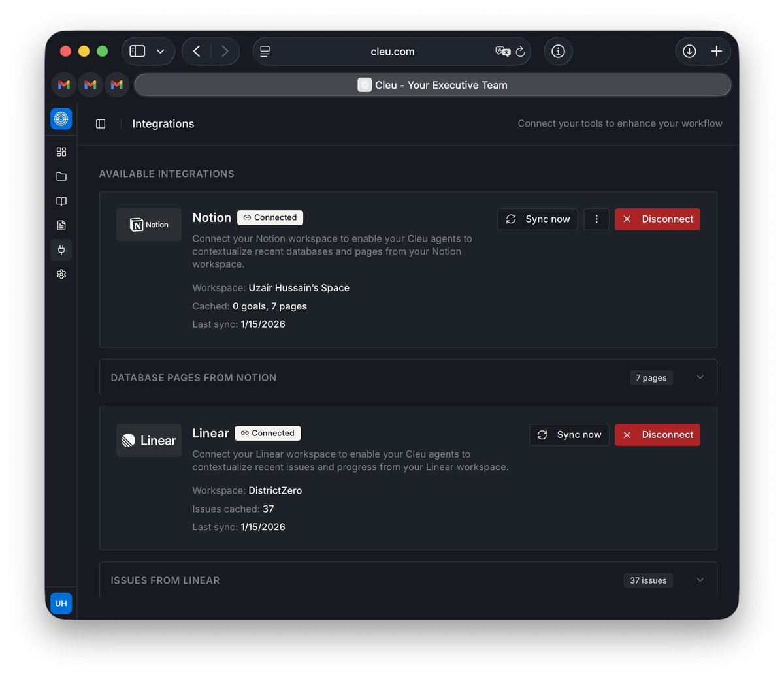
Task: Expand the 7 pages Notion database section
Action: point(700,377)
